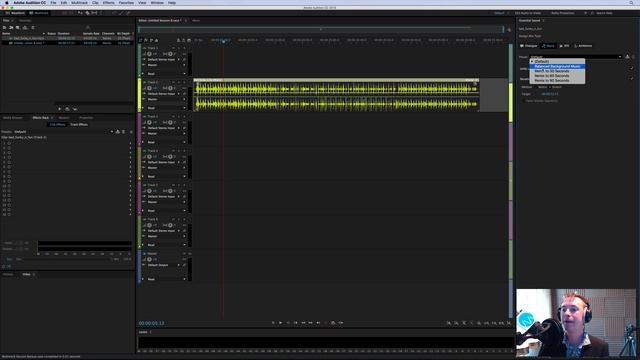Select the Move tool in top toolbar
640x360 pixels.
(80, 13)
